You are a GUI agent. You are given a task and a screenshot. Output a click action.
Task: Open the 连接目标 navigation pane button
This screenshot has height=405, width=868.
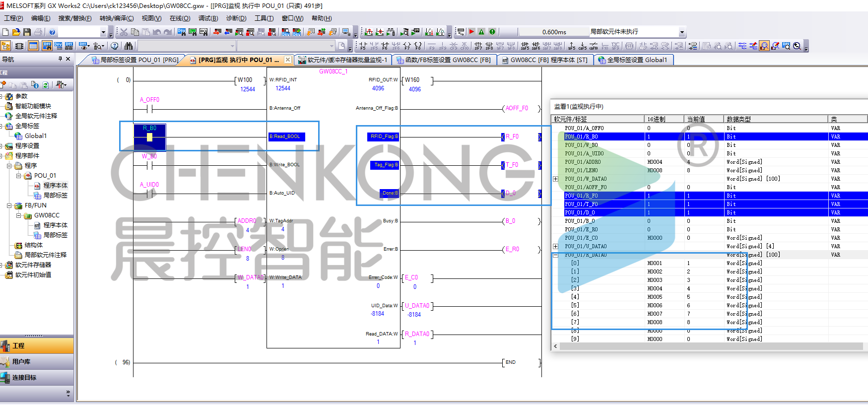[37, 378]
